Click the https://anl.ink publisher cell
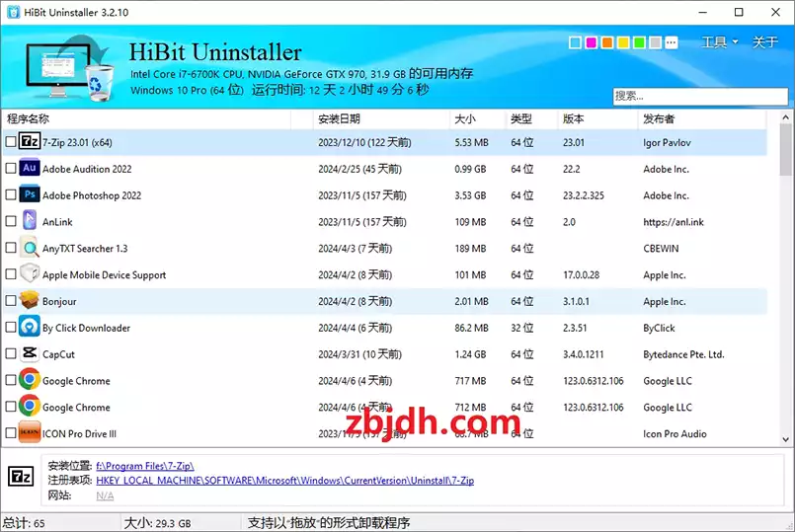795x532 pixels. click(x=674, y=222)
